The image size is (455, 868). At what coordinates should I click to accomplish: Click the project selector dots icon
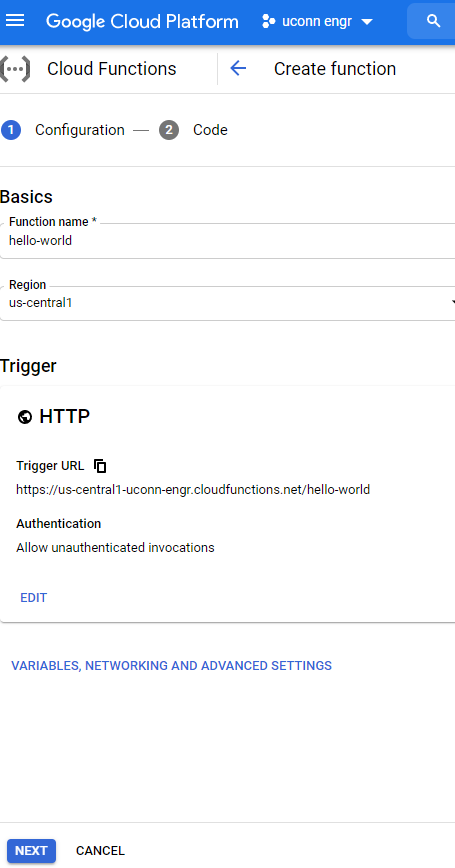coord(268,22)
